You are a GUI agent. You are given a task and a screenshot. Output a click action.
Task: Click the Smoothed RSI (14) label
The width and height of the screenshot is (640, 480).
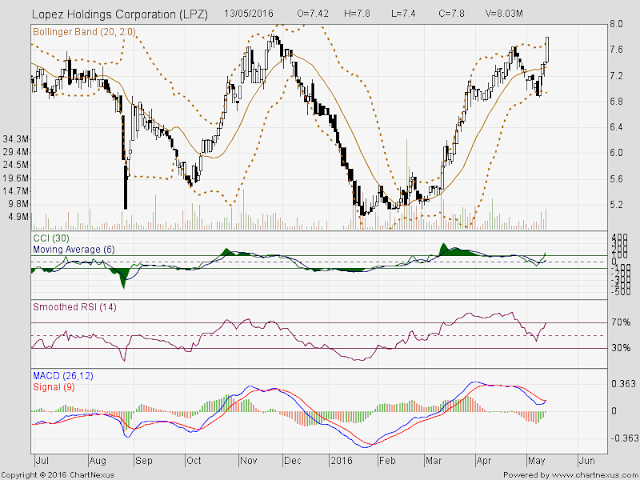[x=74, y=307]
